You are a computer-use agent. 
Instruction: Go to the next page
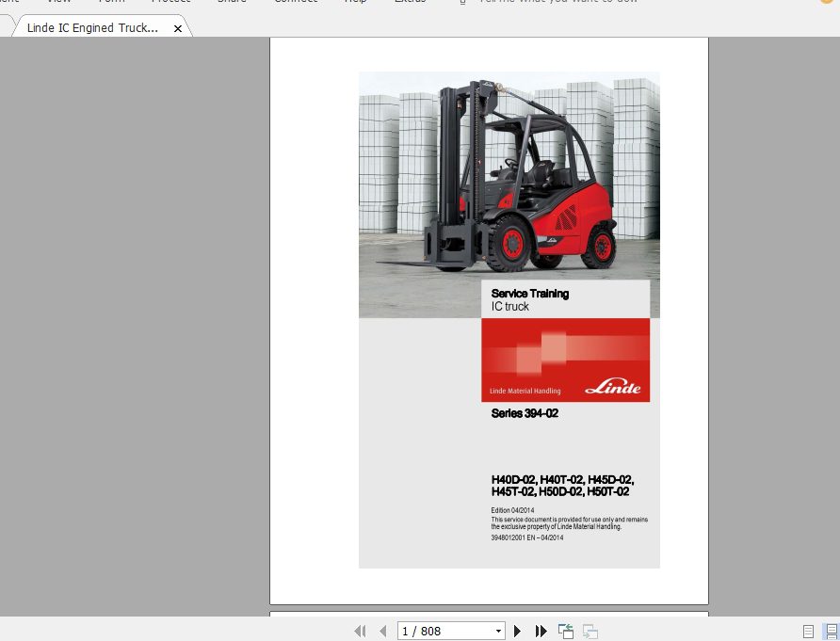518,632
